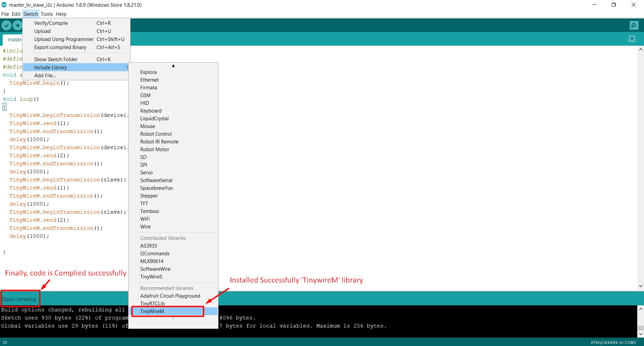644x346 pixels.
Task: Click the library list scroll-up arrow
Action: (173, 66)
